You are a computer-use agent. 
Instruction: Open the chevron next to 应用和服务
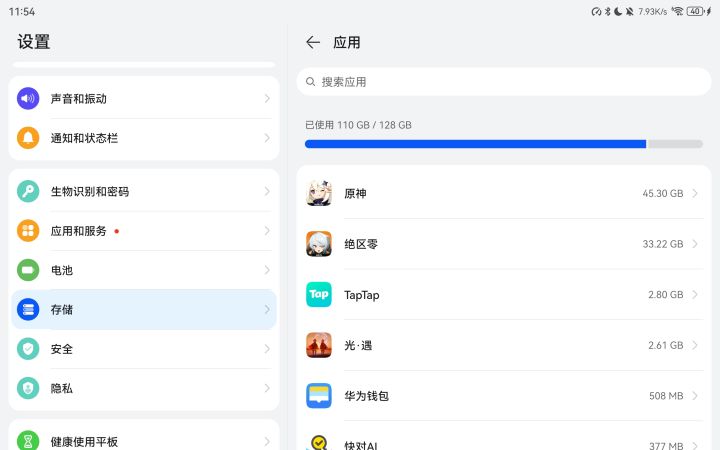pyautogui.click(x=267, y=231)
